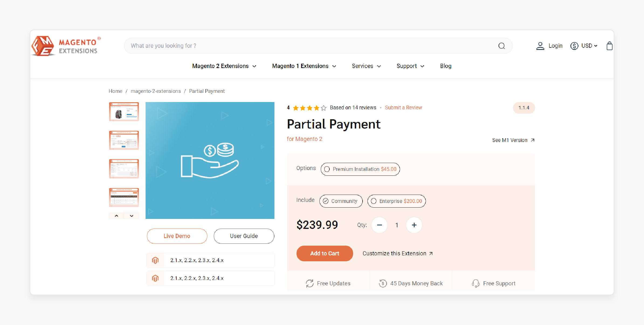The width and height of the screenshot is (644, 325).
Task: Click the Add to Cart button
Action: (x=324, y=253)
